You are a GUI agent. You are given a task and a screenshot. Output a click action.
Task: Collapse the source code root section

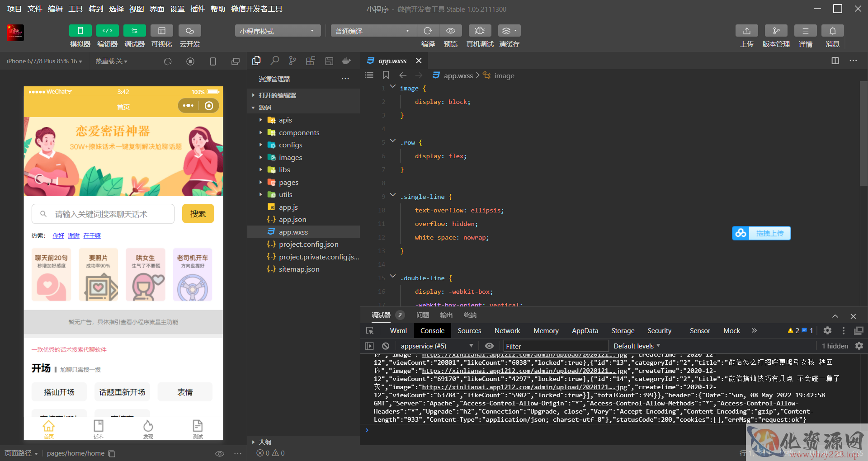(303, 108)
